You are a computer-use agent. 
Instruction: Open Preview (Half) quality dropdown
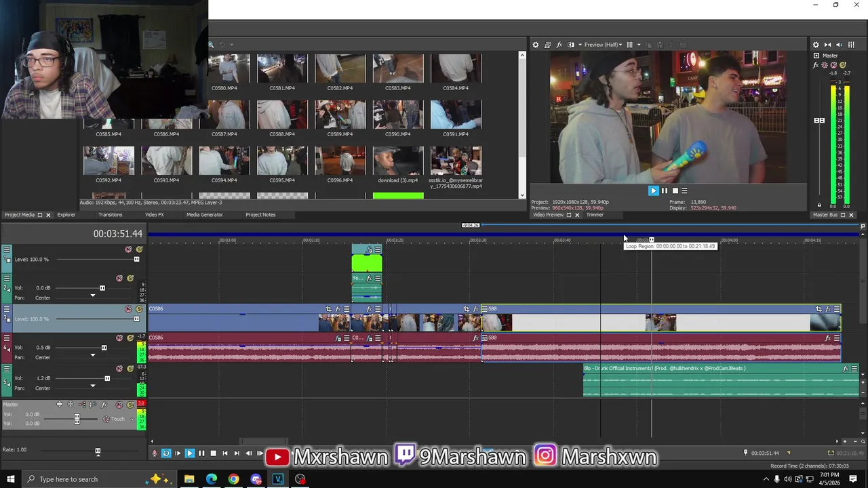coord(604,45)
